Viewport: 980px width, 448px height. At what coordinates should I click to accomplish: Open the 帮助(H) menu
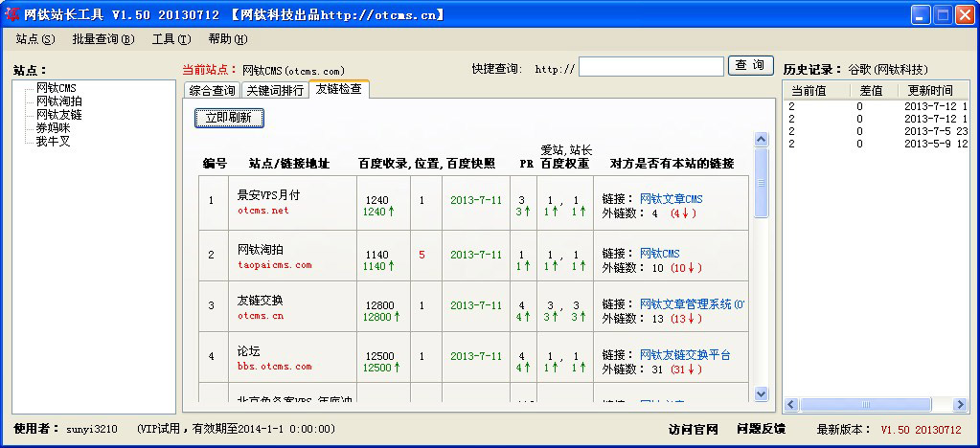[x=227, y=39]
